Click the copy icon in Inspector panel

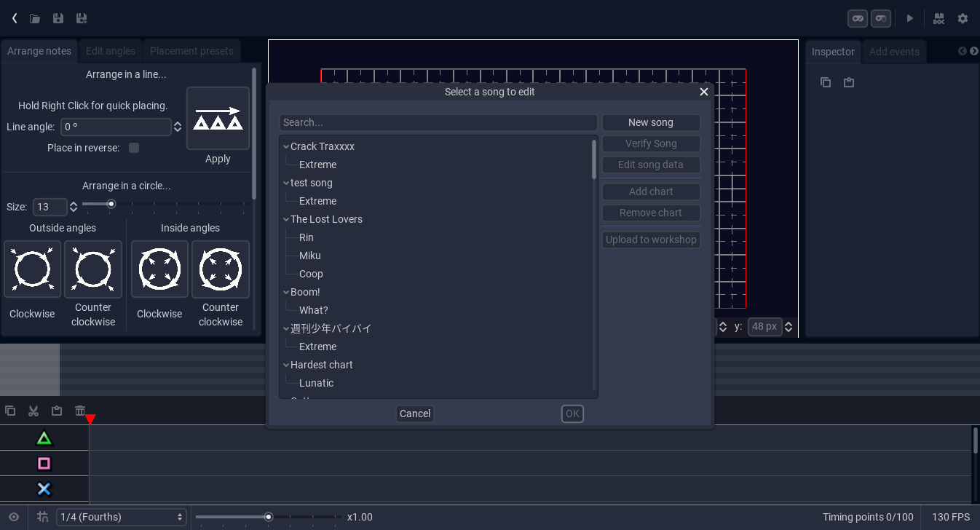826,82
